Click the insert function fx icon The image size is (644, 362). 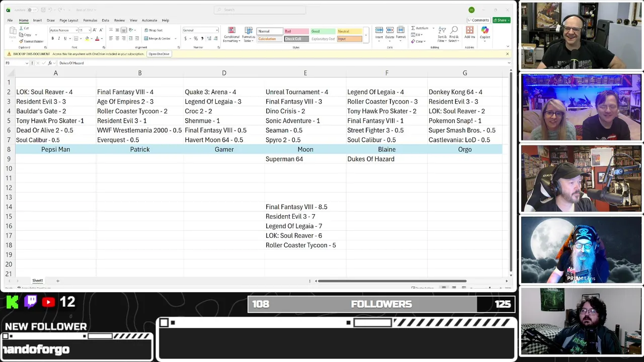point(50,63)
